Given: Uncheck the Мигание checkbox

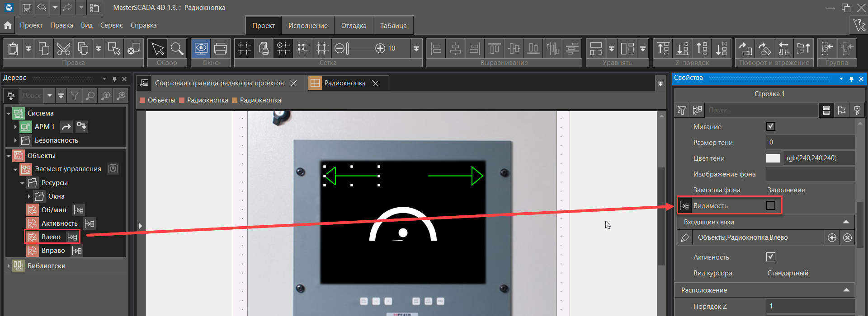Looking at the screenshot, I should tap(771, 127).
